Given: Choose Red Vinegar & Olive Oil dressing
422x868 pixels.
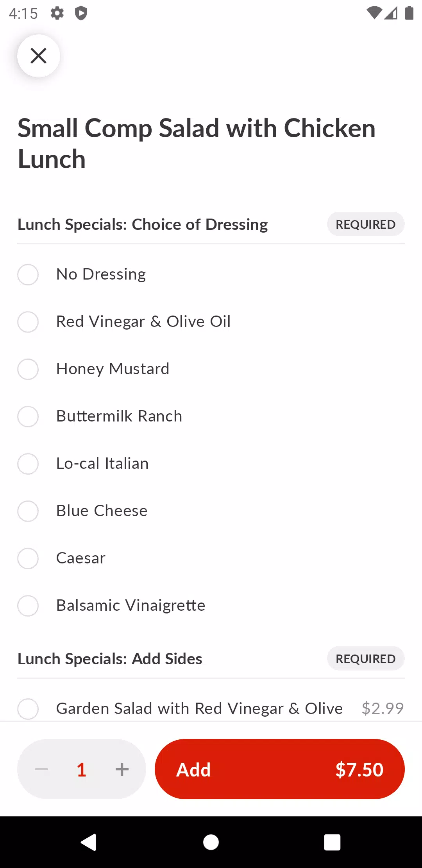Looking at the screenshot, I should tap(211, 322).
